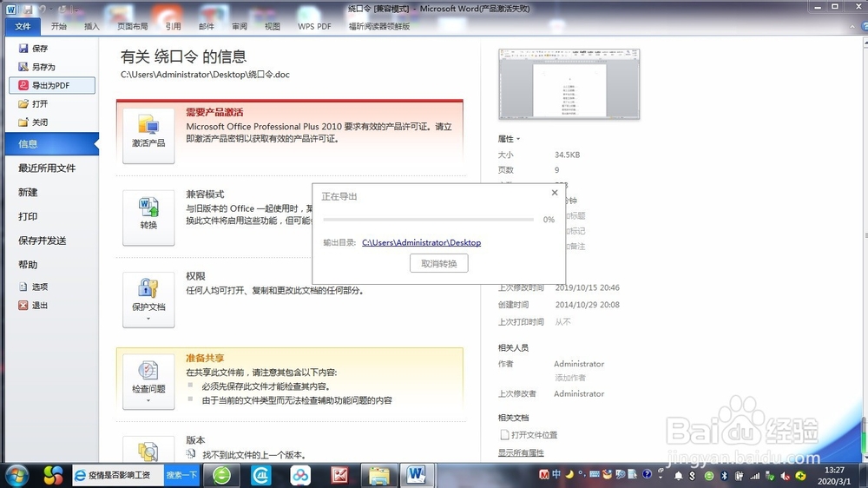The image size is (868, 488).
Task: Open the output directory link C:\Users\Administrator\Desktop
Action: pos(421,242)
